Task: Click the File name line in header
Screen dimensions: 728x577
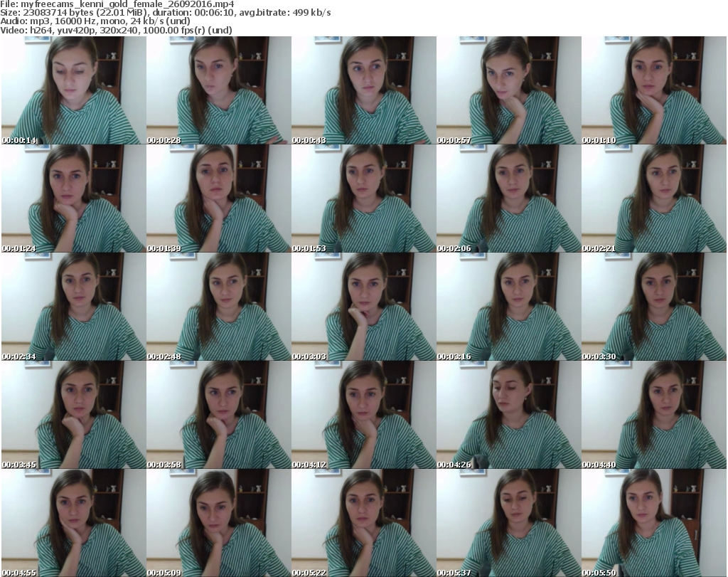Action: coord(117,4)
